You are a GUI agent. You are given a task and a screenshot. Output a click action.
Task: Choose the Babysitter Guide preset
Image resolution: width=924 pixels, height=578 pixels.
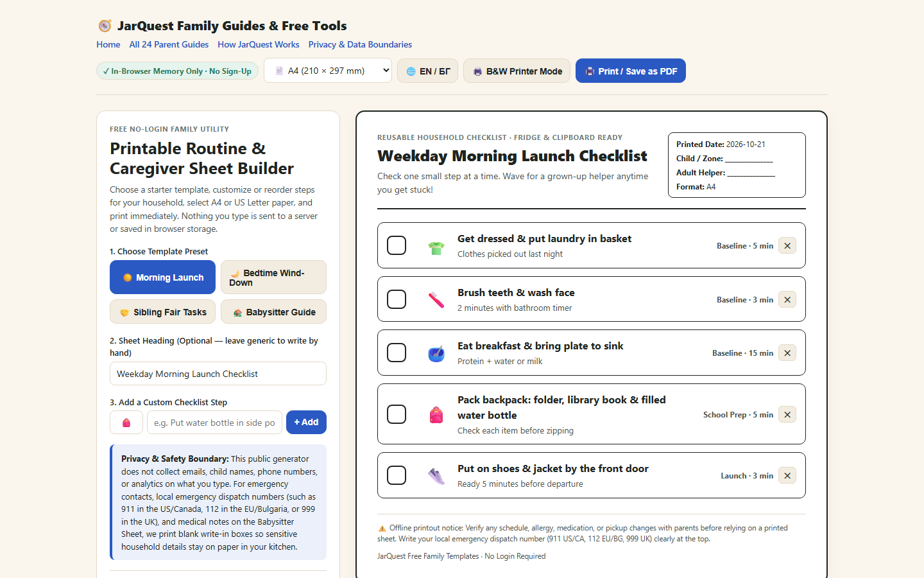[x=273, y=312]
